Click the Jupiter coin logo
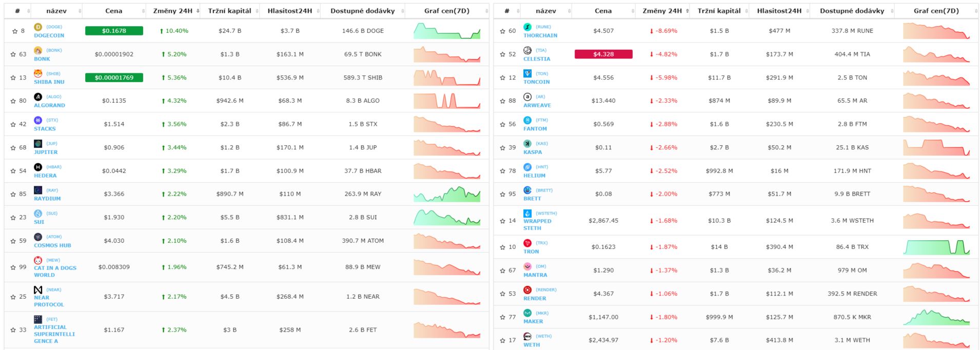 point(38,143)
